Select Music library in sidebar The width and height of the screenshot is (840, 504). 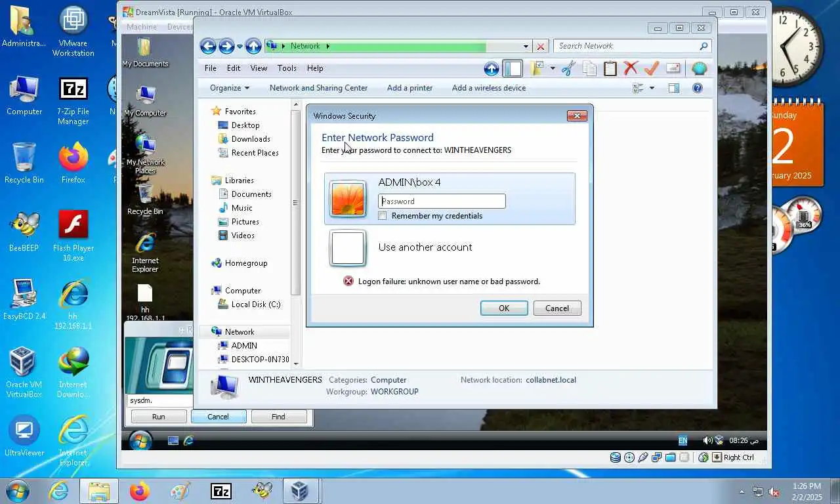241,208
